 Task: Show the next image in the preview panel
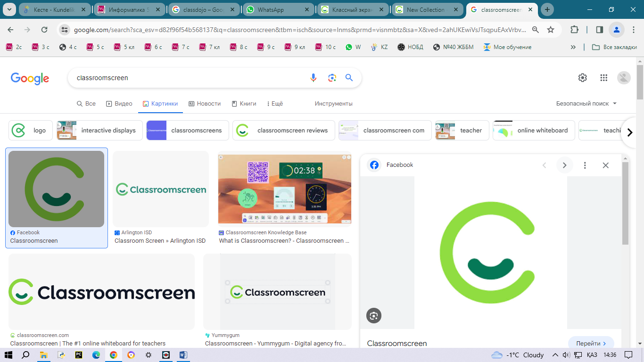pos(564,165)
